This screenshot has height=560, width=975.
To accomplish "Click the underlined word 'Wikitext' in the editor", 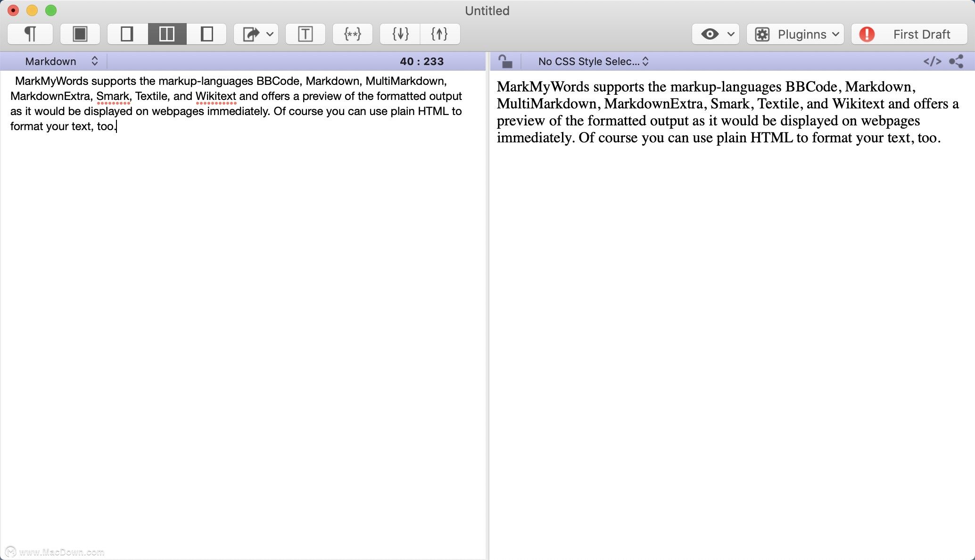I will [215, 96].
